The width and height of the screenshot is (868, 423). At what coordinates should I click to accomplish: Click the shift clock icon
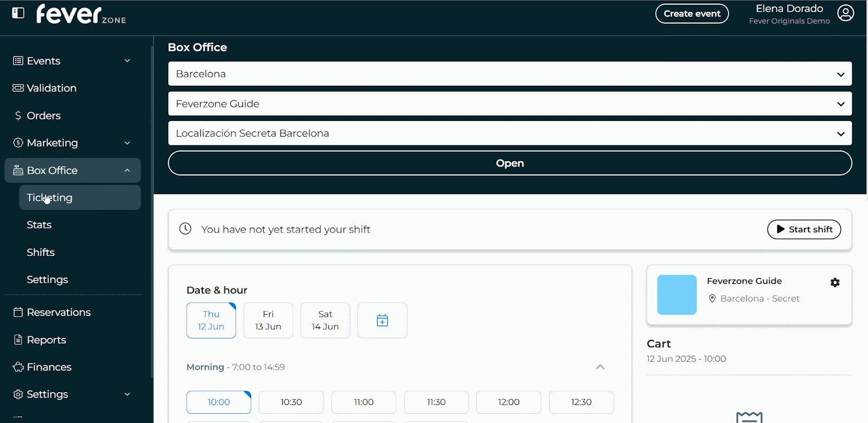point(186,229)
